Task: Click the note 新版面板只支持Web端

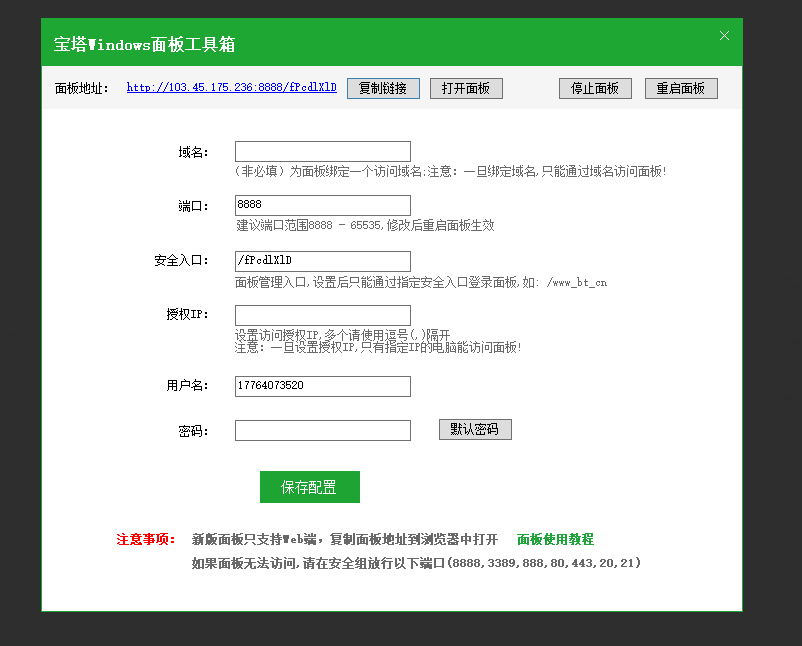Action: (345, 539)
